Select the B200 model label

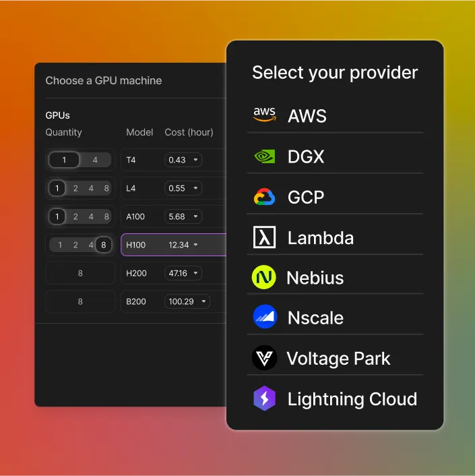tap(136, 301)
